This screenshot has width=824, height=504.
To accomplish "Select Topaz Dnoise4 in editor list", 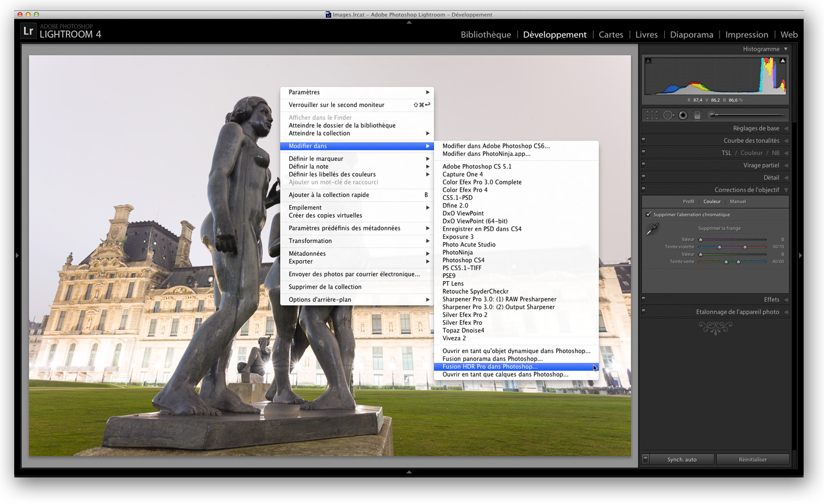I will (x=516, y=331).
